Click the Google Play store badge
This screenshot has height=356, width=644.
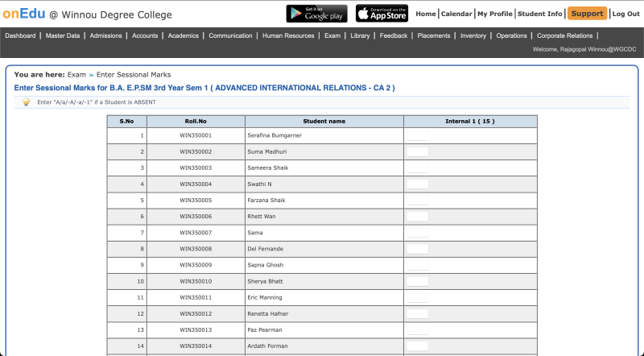click(x=316, y=14)
